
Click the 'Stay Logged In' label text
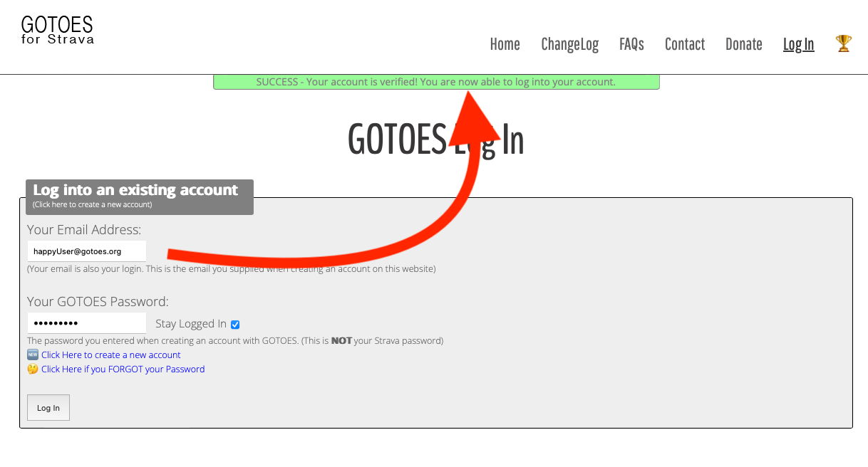click(191, 324)
